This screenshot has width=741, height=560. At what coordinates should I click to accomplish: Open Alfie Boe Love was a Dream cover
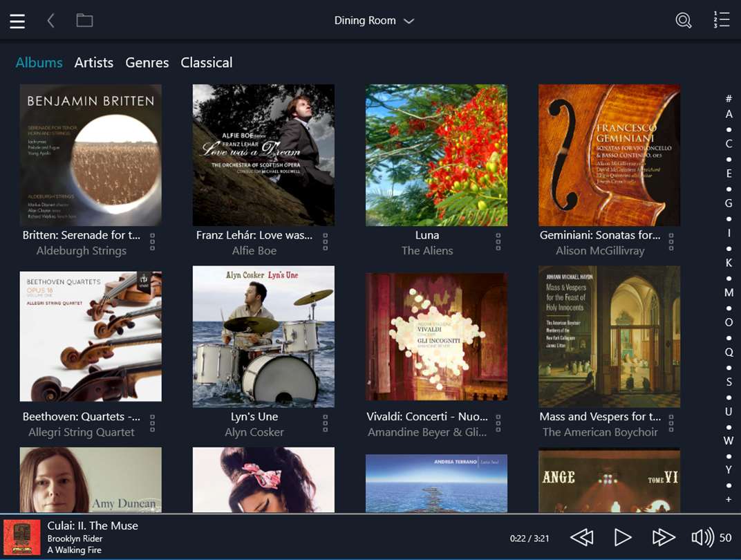[x=263, y=155]
